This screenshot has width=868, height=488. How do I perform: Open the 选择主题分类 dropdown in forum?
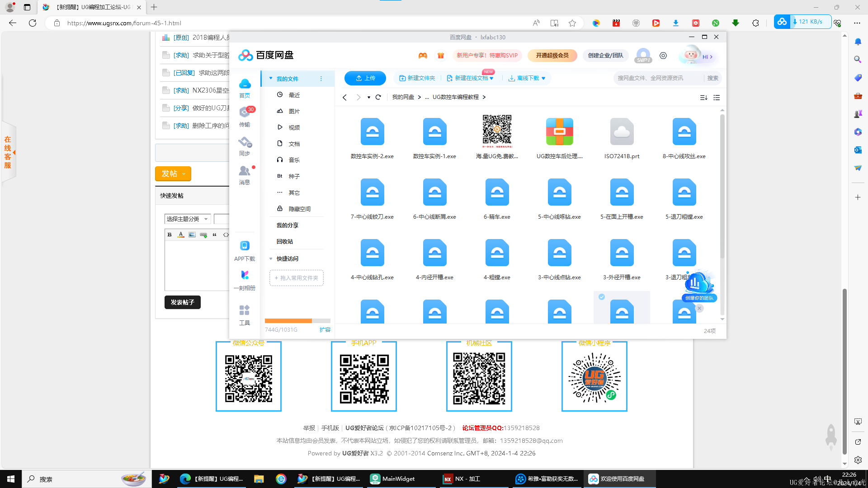click(x=187, y=219)
